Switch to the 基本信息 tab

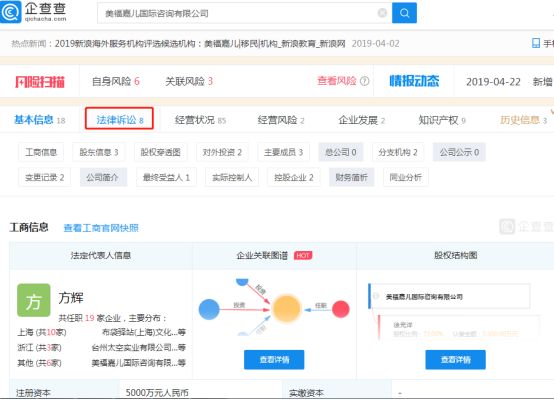[40, 120]
